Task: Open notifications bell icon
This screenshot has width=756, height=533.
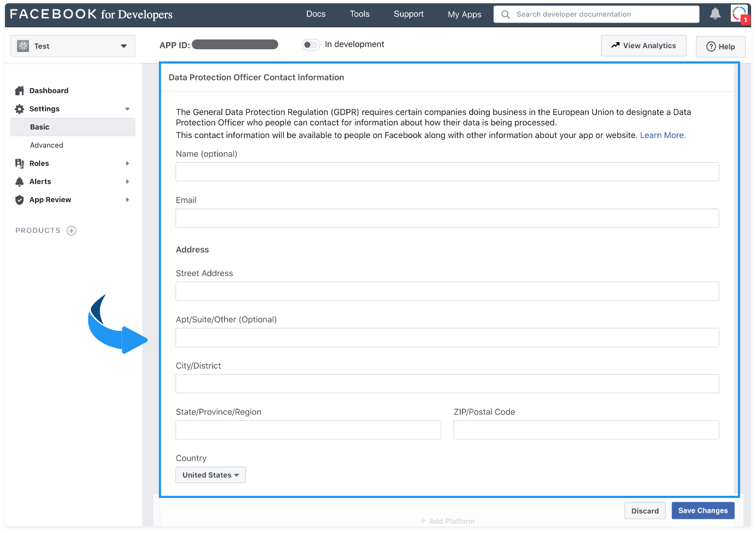Action: click(x=715, y=14)
